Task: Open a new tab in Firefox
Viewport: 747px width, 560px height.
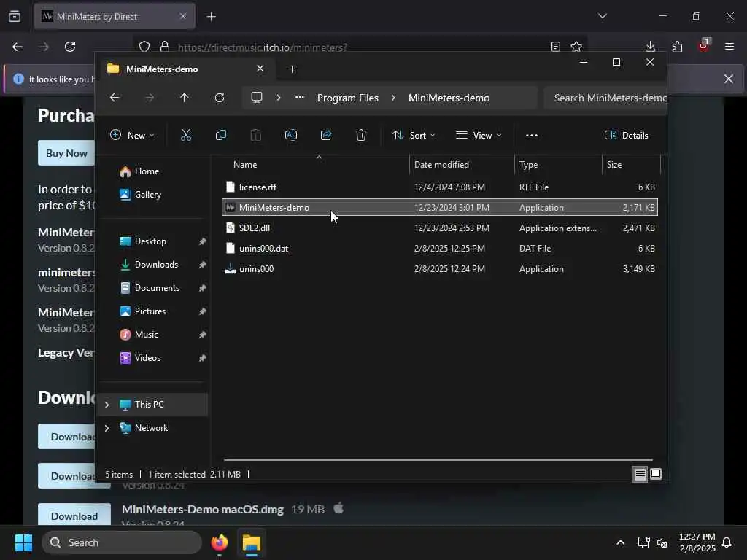Action: (x=212, y=17)
